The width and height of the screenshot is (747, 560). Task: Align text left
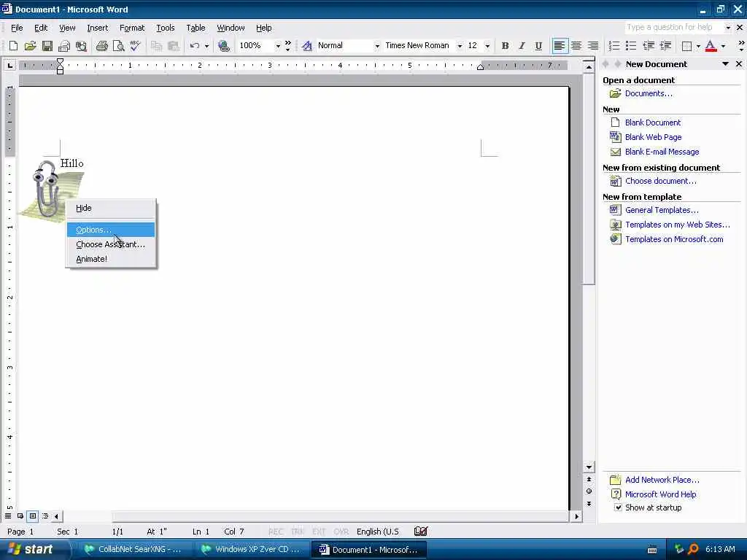[x=560, y=46]
